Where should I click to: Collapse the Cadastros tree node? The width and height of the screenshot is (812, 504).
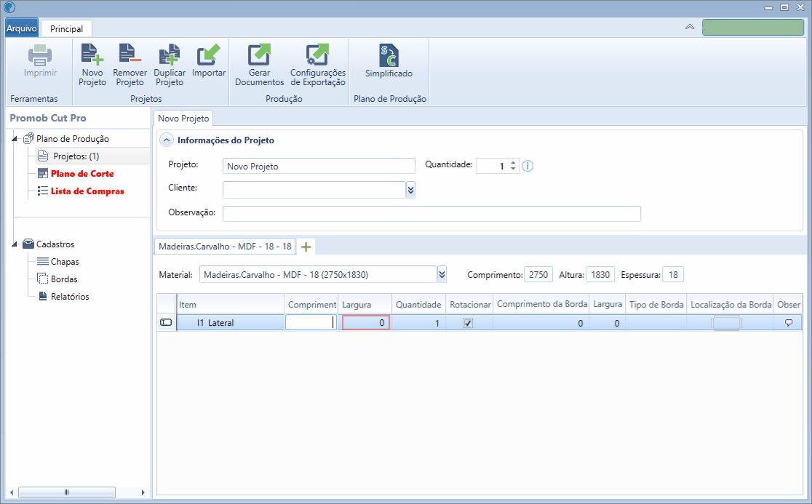pos(15,244)
